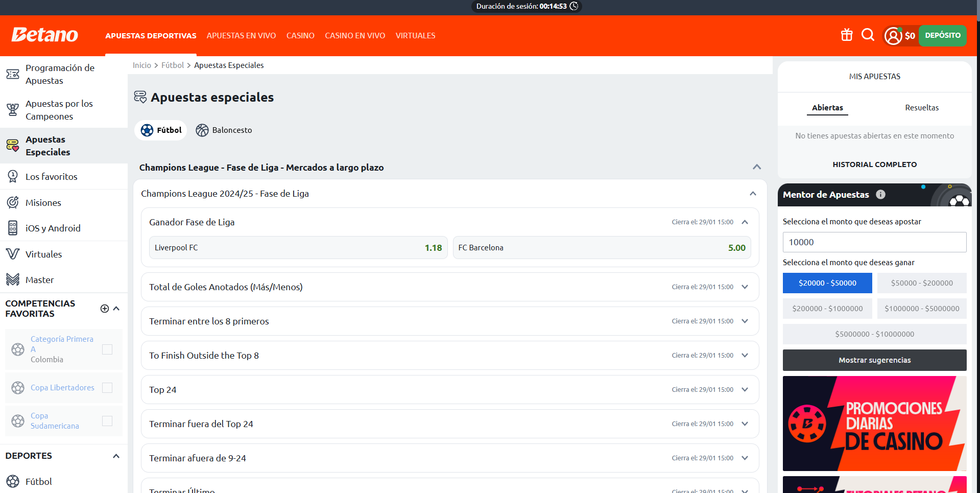Open Historial Completo link
Viewport: 980px width, 493px height.
(875, 165)
